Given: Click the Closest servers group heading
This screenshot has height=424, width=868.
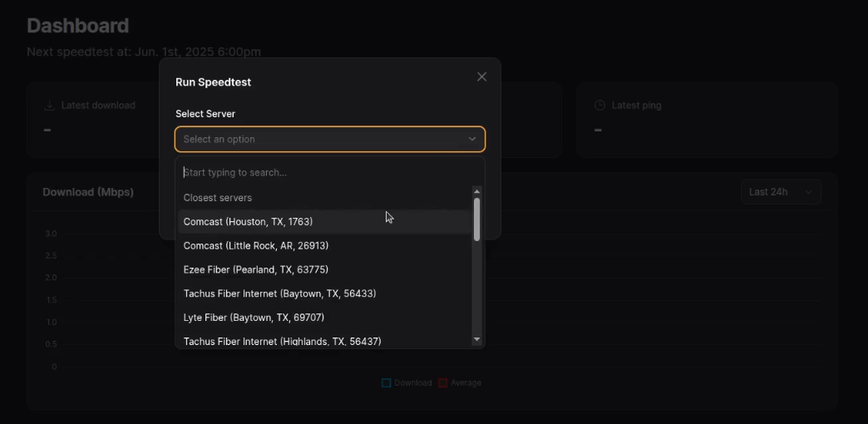Looking at the screenshot, I should (x=218, y=198).
